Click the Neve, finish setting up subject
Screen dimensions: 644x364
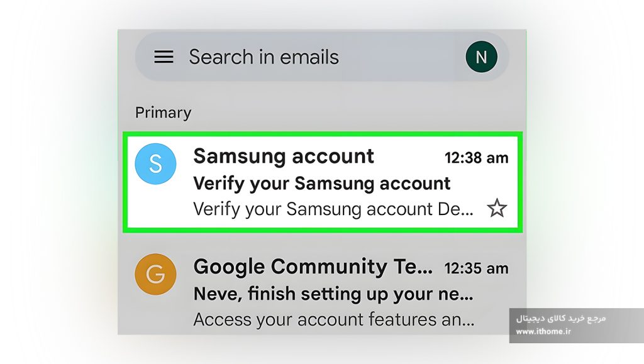(x=333, y=294)
